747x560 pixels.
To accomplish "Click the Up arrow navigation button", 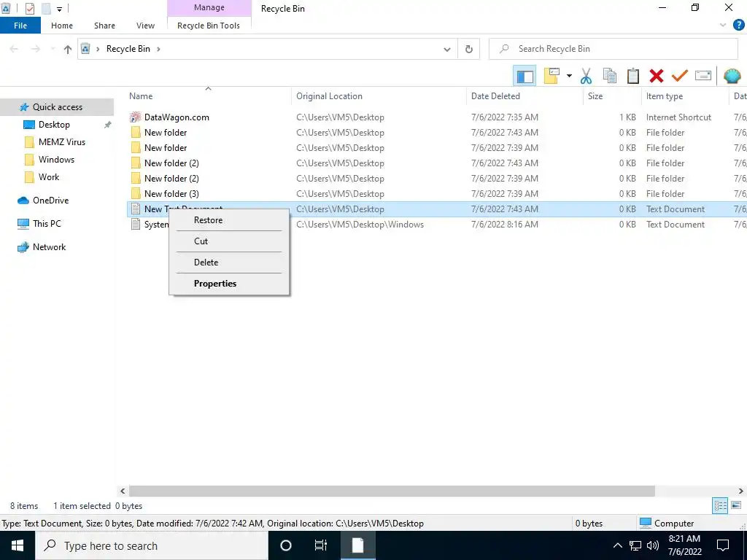I will tap(68, 49).
